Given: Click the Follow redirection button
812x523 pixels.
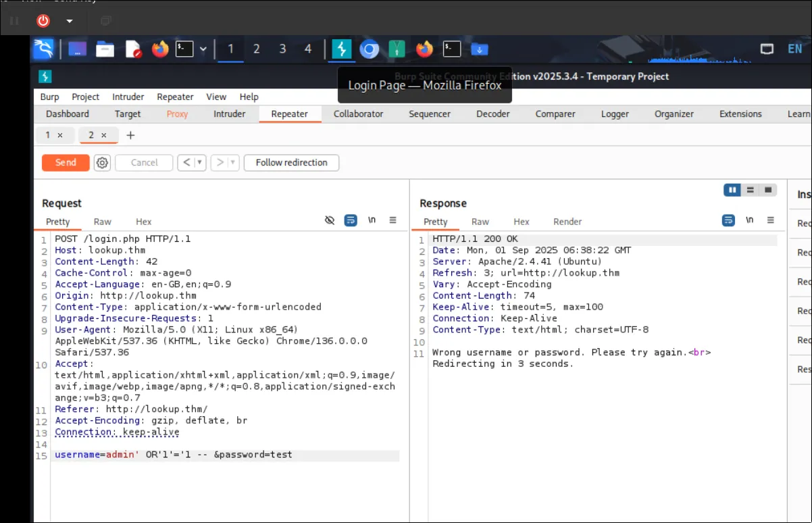Looking at the screenshot, I should [x=292, y=162].
